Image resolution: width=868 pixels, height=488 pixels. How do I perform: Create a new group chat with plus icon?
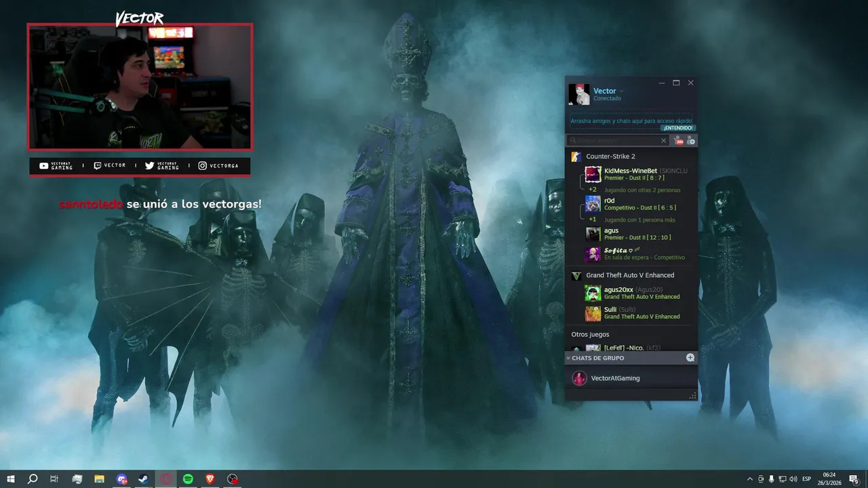point(690,358)
